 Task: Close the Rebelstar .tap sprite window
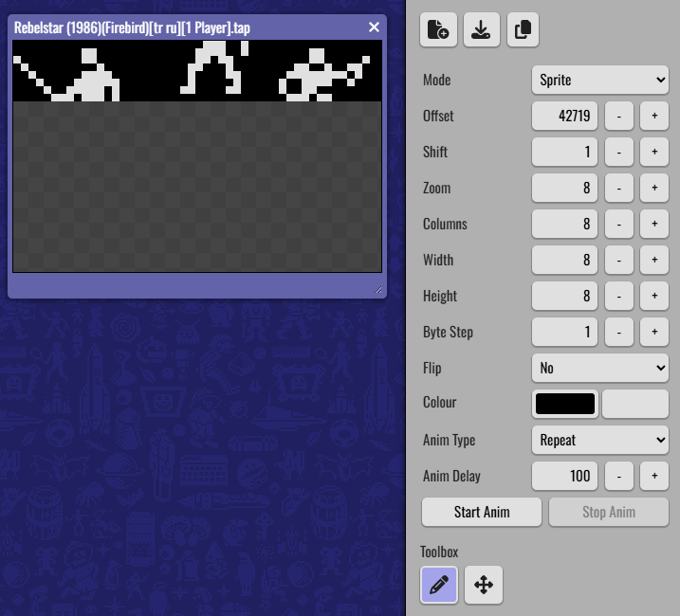click(374, 27)
